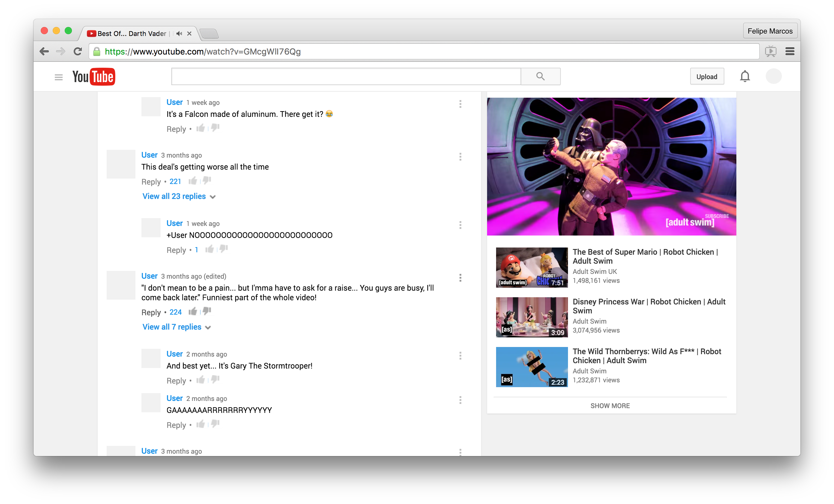Like the 'Falcon made of aluminum' comment
The width and height of the screenshot is (834, 504).
click(x=200, y=128)
